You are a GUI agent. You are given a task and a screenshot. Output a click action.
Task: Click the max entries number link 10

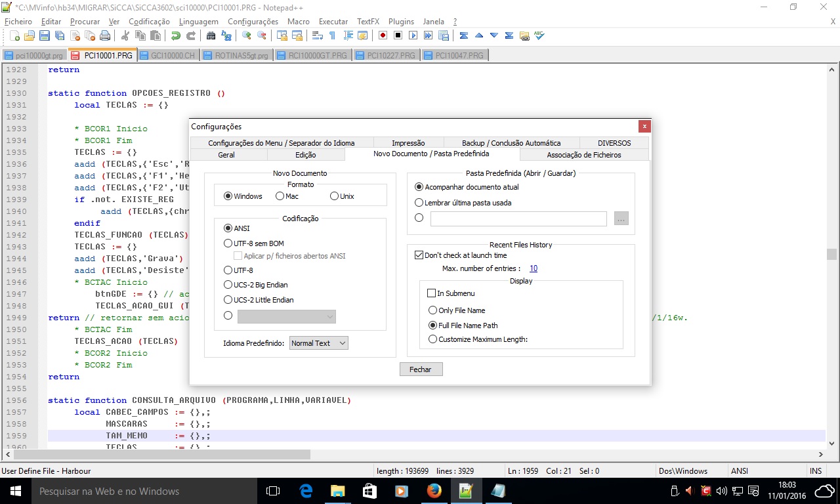point(534,268)
